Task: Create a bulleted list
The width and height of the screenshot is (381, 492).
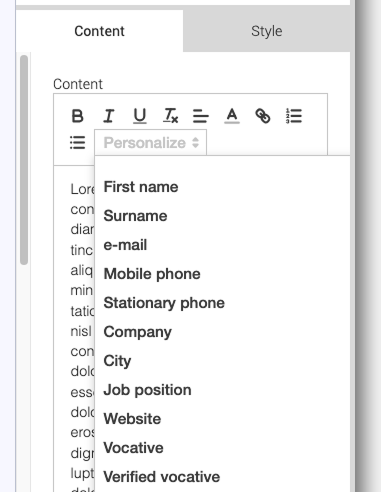Action: pyautogui.click(x=77, y=143)
